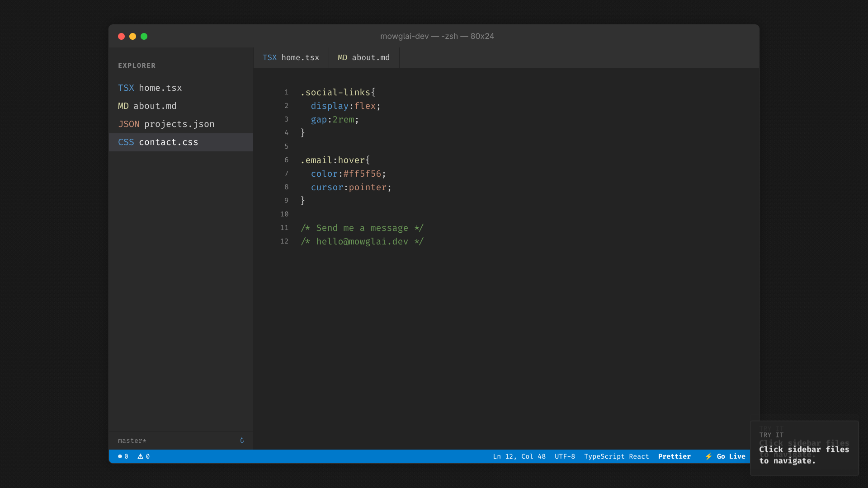Click the UTF-8 encoding indicator
This screenshot has height=488, width=868.
565,456
